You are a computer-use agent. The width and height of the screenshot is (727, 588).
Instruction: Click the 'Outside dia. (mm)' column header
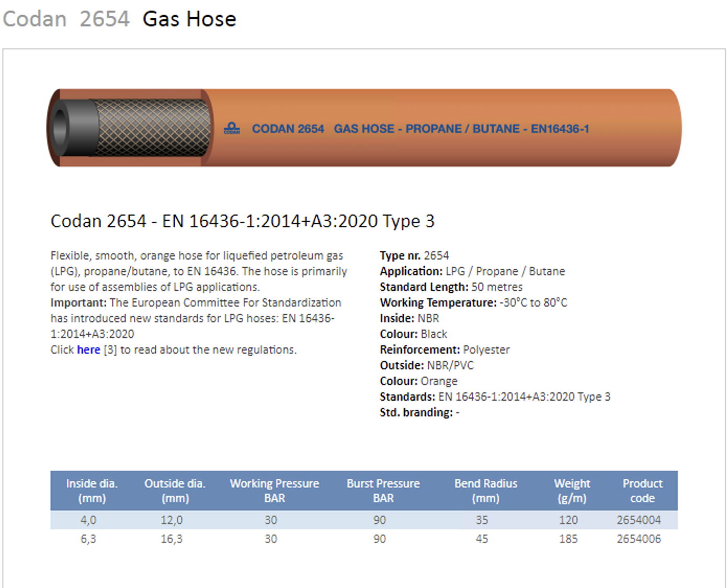(x=175, y=491)
